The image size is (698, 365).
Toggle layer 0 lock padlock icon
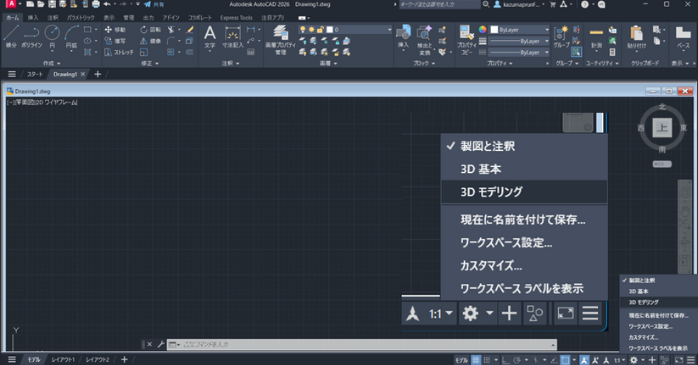[x=320, y=29]
